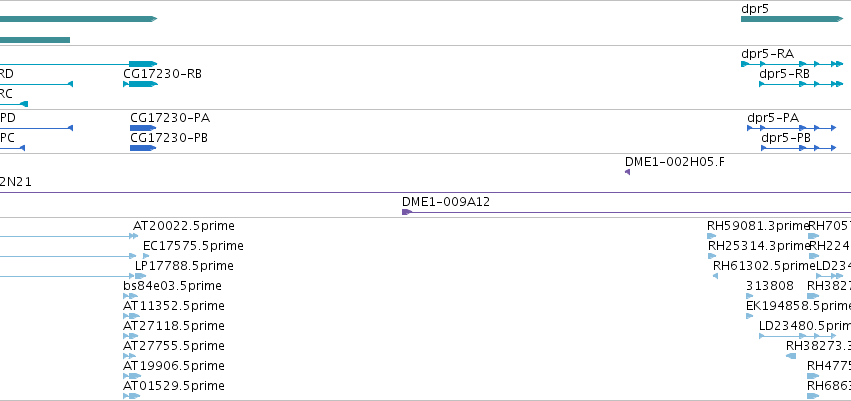Select the RH61302.5prime reverse arrow glyph
This screenshot has width=851, height=401.
click(x=715, y=276)
